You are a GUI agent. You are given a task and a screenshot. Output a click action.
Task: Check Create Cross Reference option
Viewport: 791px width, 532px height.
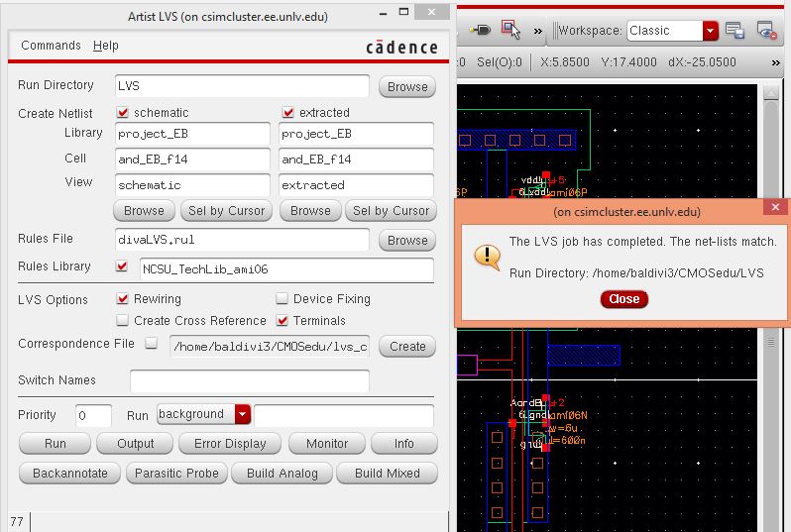[x=123, y=321]
